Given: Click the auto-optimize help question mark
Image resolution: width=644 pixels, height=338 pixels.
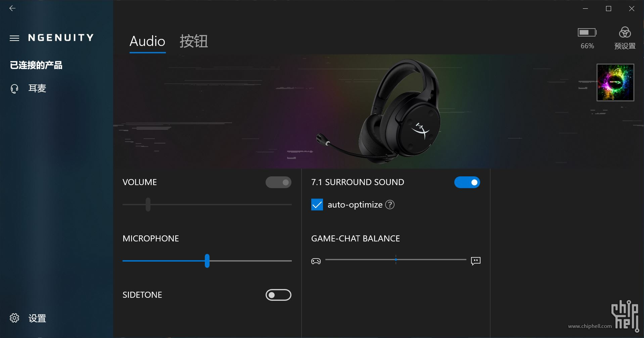Looking at the screenshot, I should click(390, 205).
